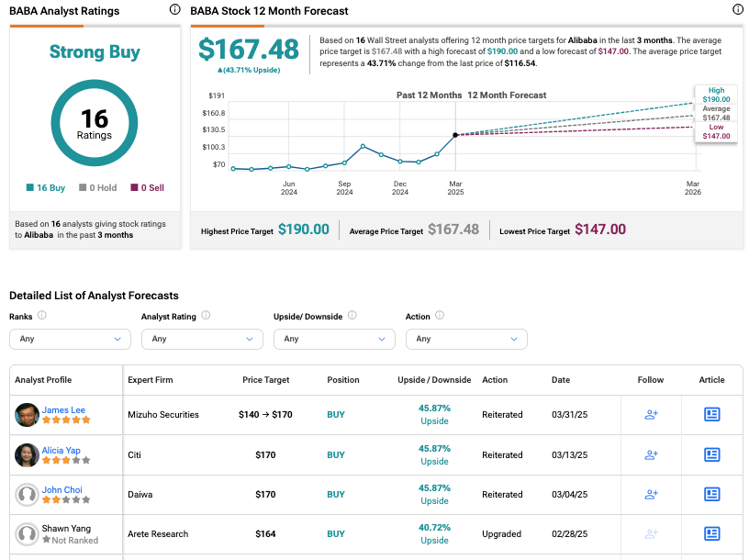This screenshot has width=749, height=560.
Task: Click the Position column header
Action: [343, 380]
